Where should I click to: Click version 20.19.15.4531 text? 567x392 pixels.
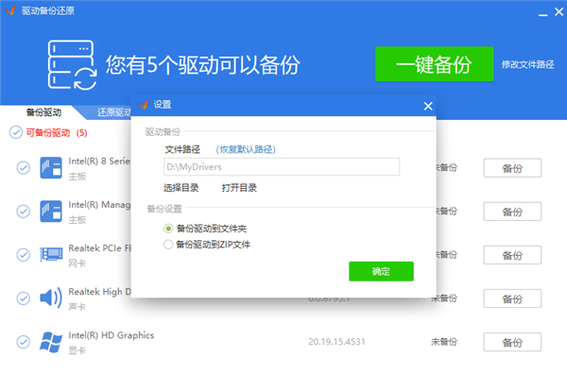tap(336, 342)
